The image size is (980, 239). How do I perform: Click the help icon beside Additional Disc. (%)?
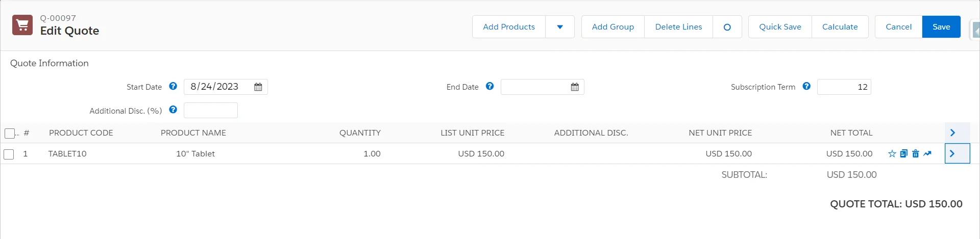(173, 110)
